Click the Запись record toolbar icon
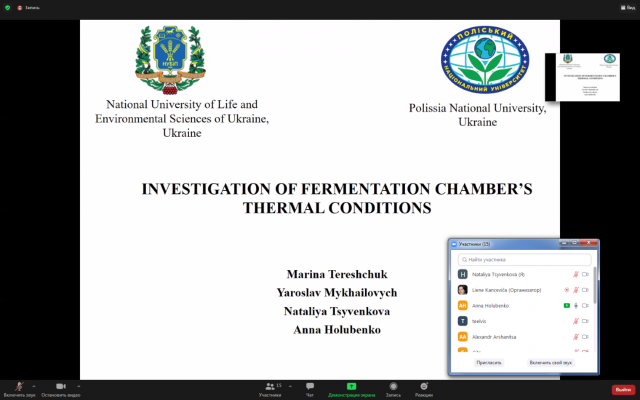640x400 pixels. [x=393, y=386]
